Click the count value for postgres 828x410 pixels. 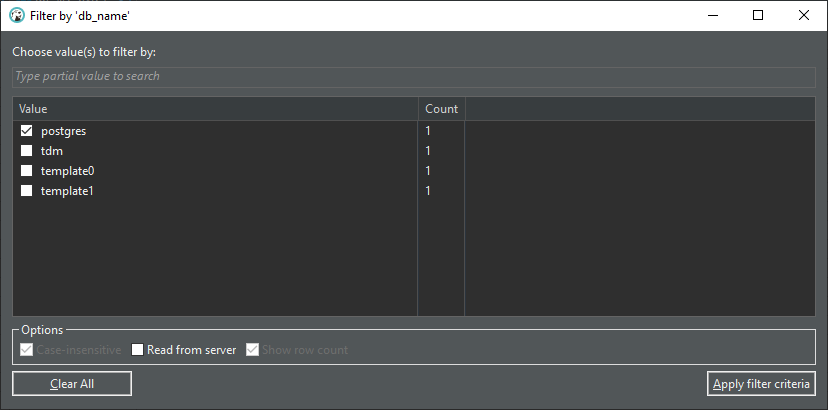click(428, 131)
